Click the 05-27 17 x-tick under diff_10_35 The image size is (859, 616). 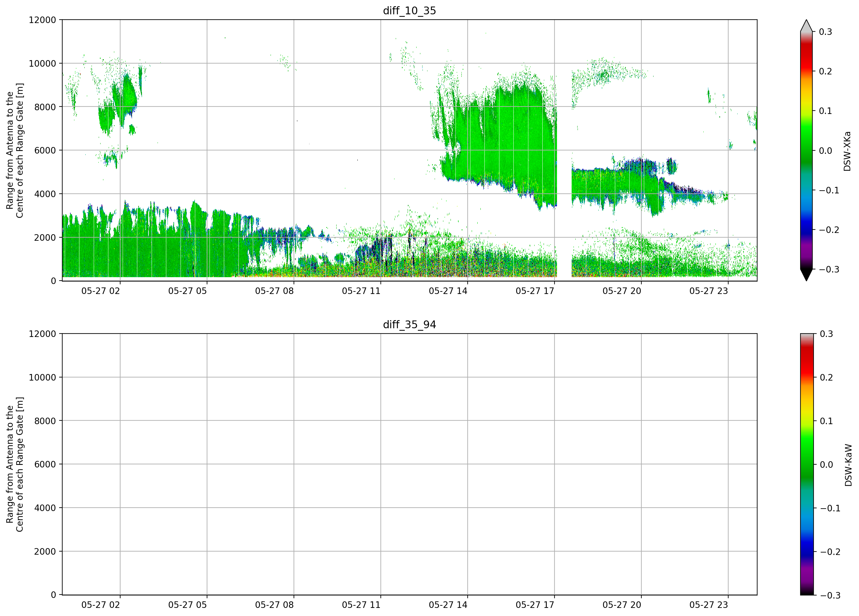click(535, 291)
